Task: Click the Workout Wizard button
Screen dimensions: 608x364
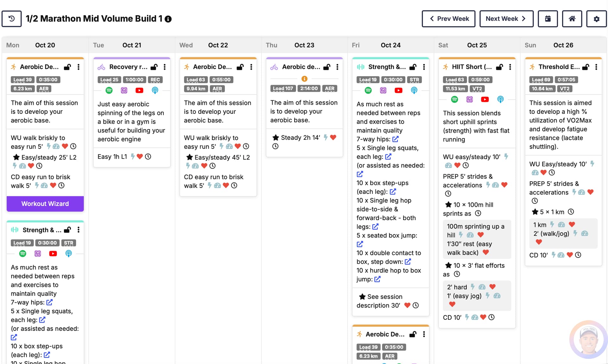Action: pos(45,204)
